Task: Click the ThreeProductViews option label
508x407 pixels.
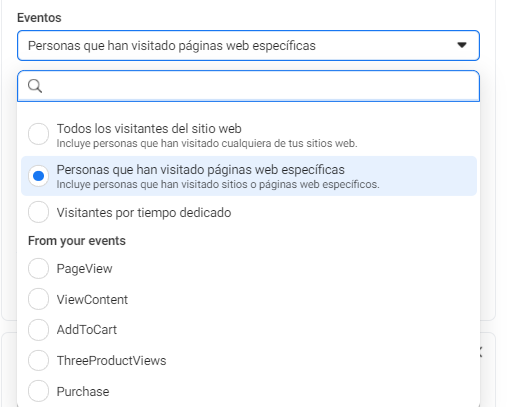Action: [111, 361]
